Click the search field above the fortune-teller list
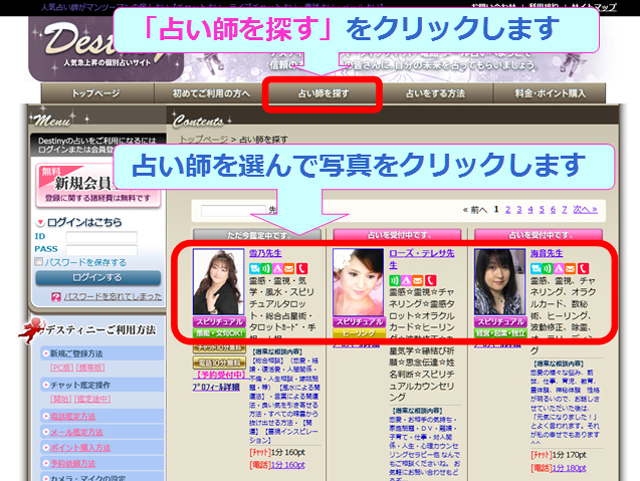The height and width of the screenshot is (481, 640). [x=233, y=211]
